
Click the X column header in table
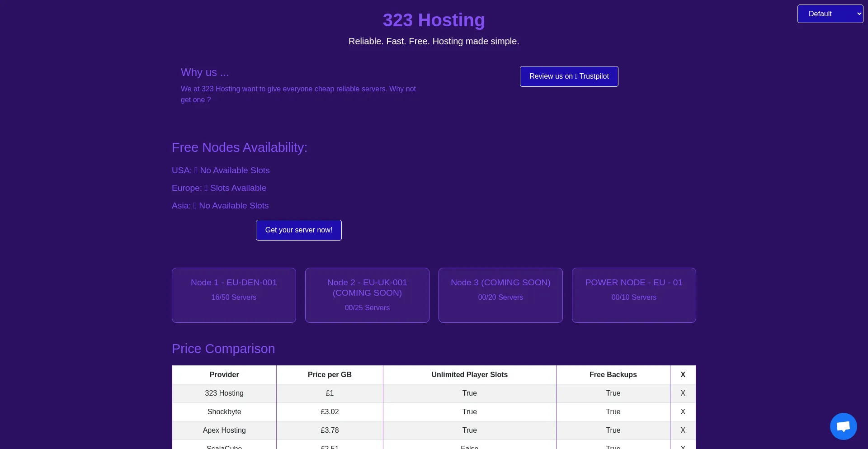683,374
